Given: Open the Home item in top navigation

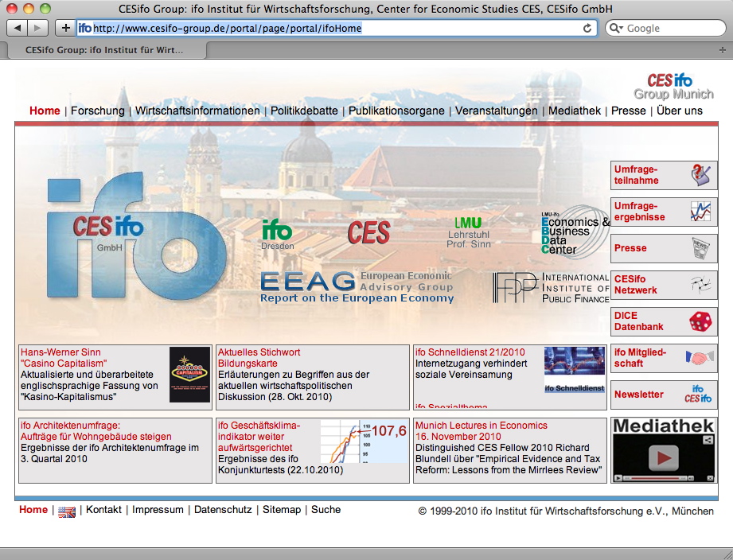Looking at the screenshot, I should tap(45, 111).
